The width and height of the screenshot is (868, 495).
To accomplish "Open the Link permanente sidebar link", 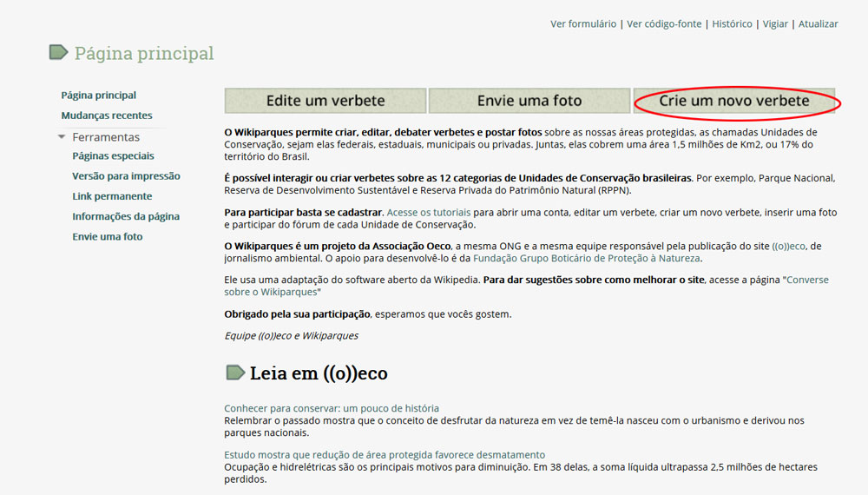I will 112,196.
